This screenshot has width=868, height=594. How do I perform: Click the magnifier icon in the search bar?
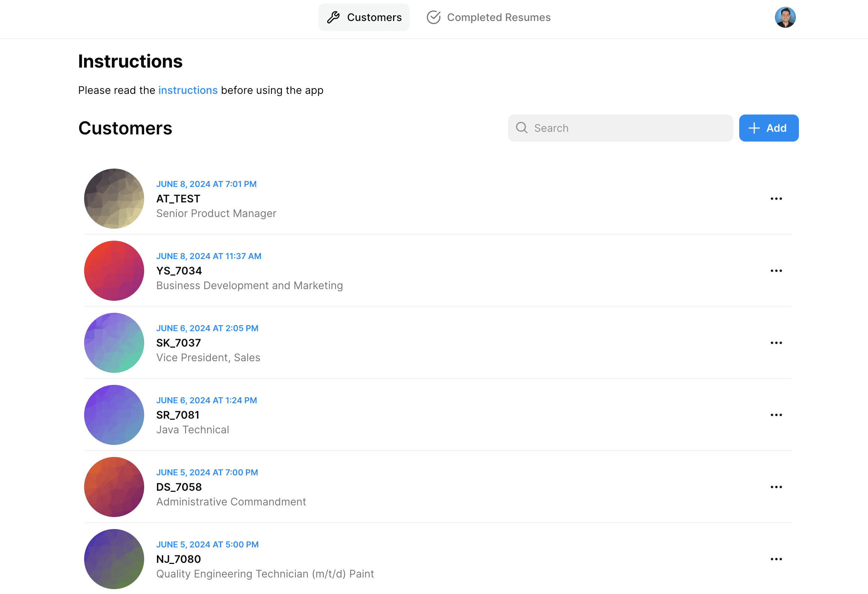[x=521, y=128]
